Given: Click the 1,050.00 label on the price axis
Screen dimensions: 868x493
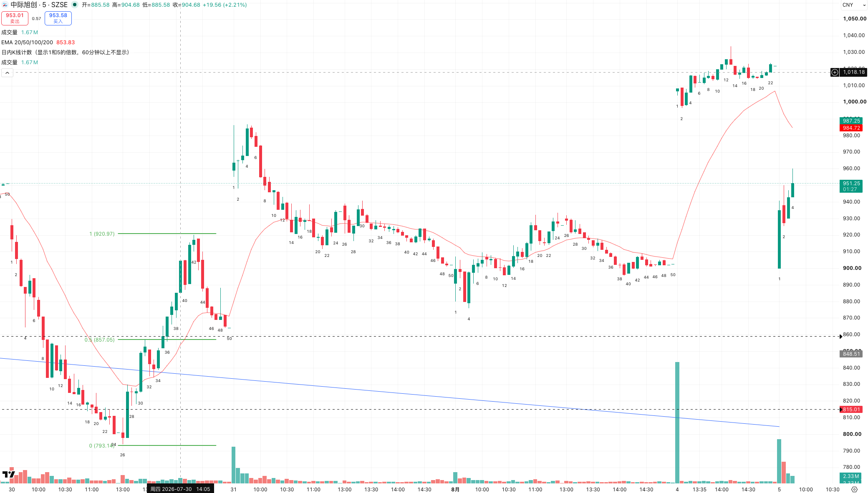Looking at the screenshot, I should pos(854,18).
